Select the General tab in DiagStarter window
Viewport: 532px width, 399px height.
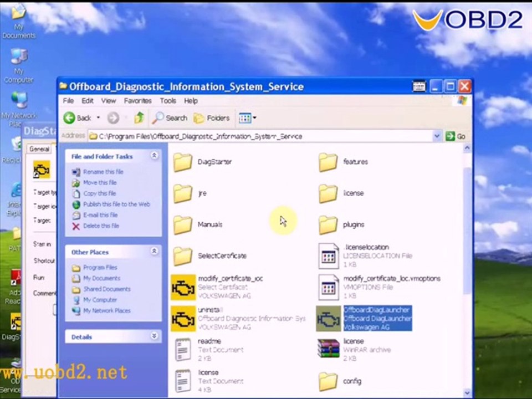pyautogui.click(x=39, y=149)
